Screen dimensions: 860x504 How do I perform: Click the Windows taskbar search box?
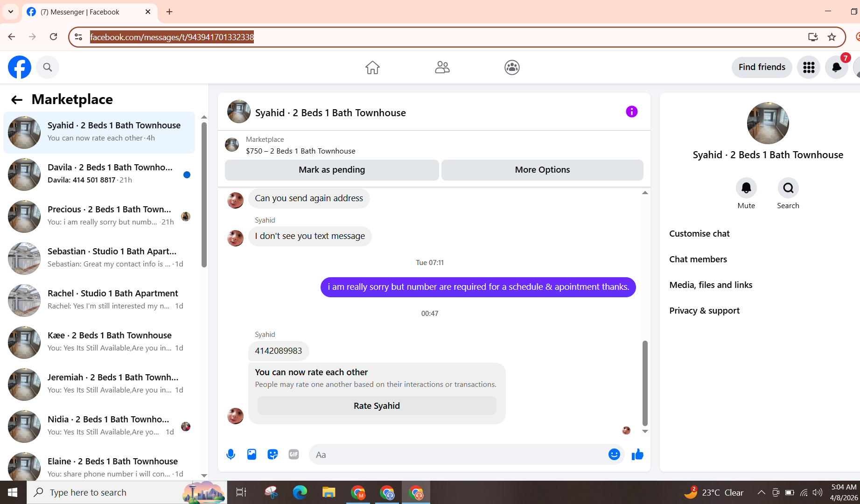(127, 492)
